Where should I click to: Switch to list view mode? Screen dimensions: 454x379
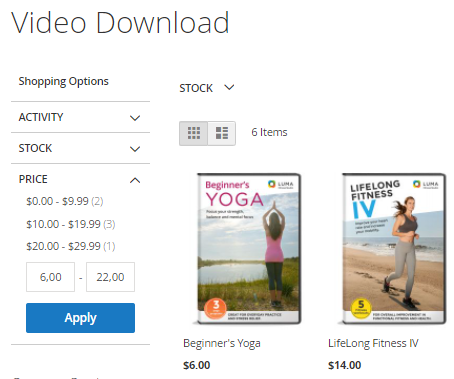(222, 133)
